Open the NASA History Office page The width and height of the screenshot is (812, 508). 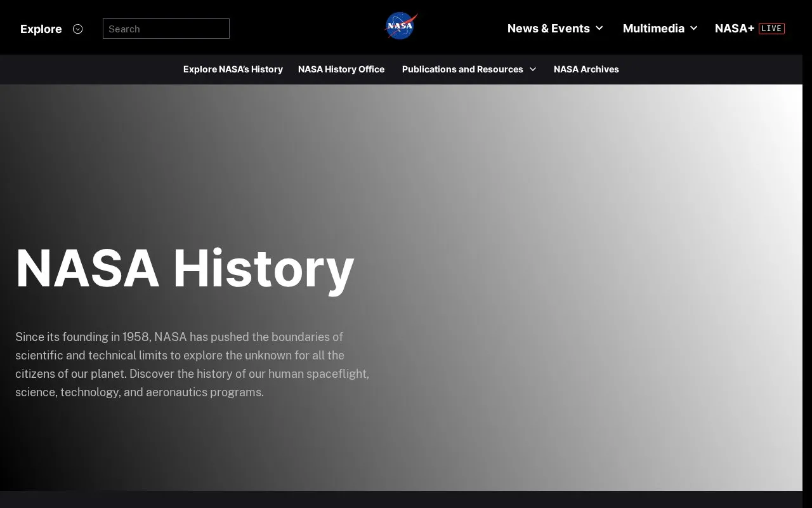tap(341, 69)
